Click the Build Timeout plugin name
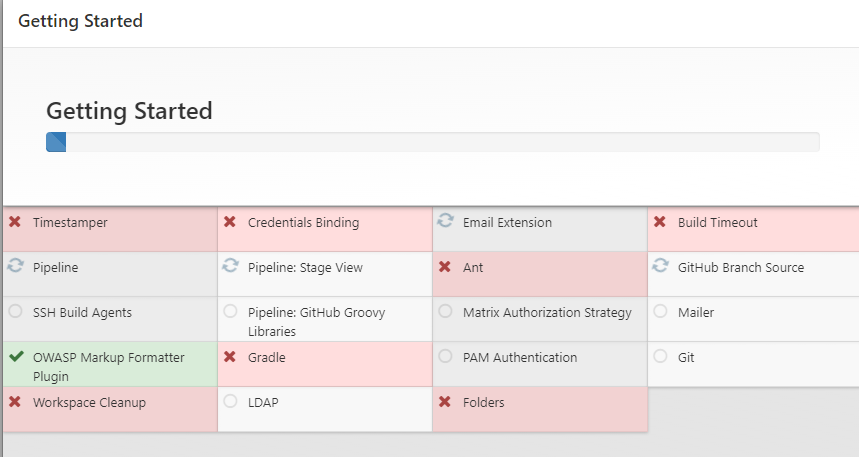The image size is (859, 457). (718, 222)
